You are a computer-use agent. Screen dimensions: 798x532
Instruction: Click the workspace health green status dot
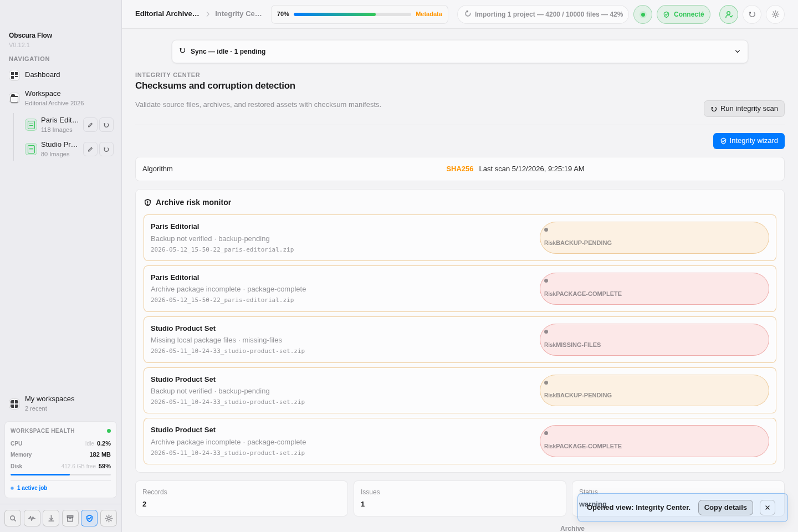pyautogui.click(x=109, y=431)
